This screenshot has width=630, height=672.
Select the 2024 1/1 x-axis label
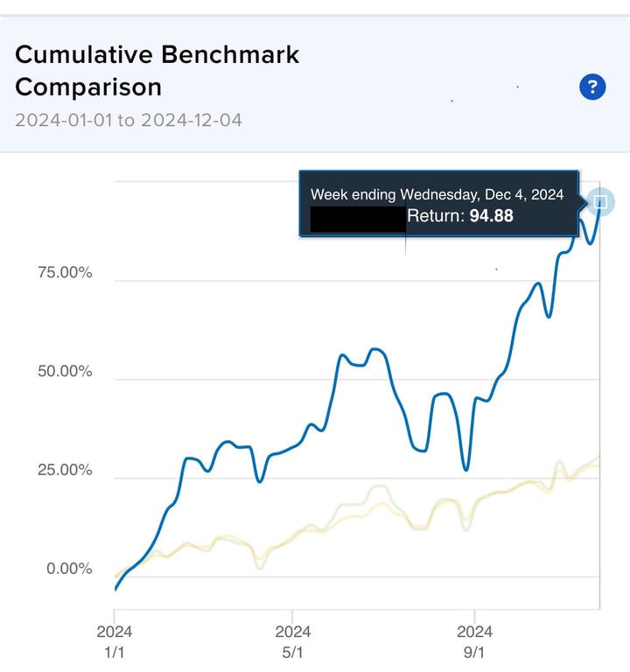[115, 640]
